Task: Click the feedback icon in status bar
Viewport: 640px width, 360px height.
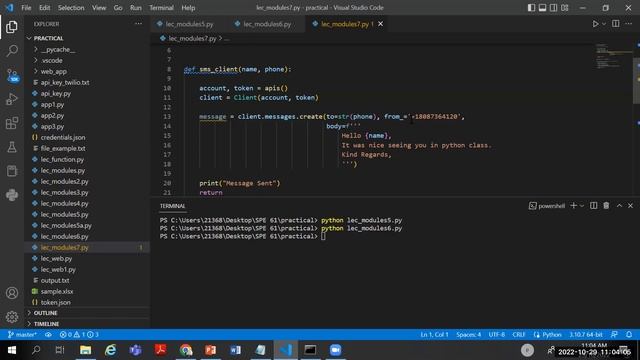Action: [614, 335]
